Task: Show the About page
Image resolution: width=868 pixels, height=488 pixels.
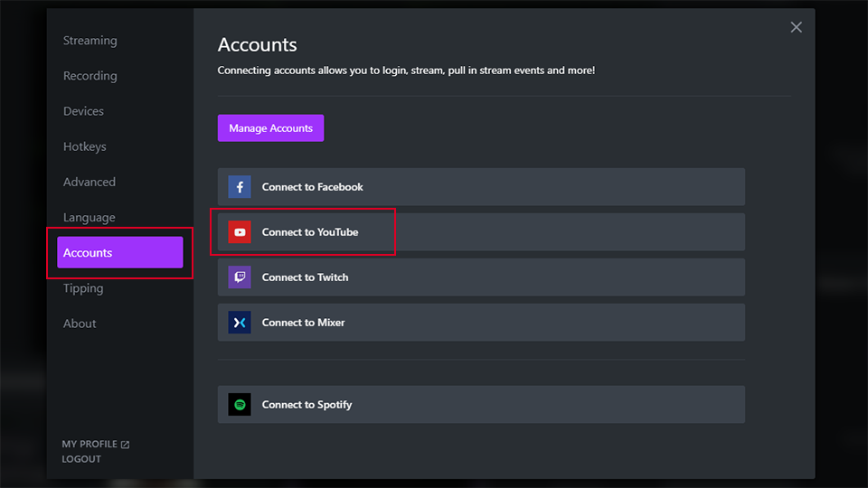Action: (x=80, y=324)
